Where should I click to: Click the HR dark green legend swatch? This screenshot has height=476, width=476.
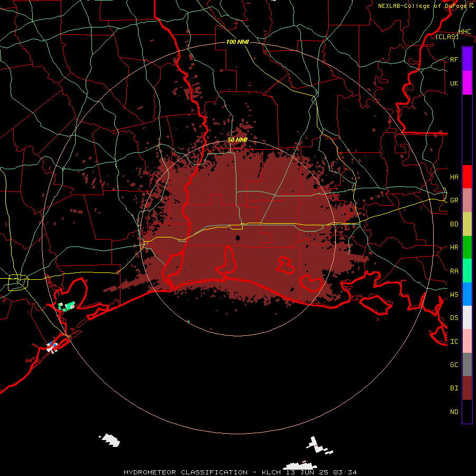467,248
